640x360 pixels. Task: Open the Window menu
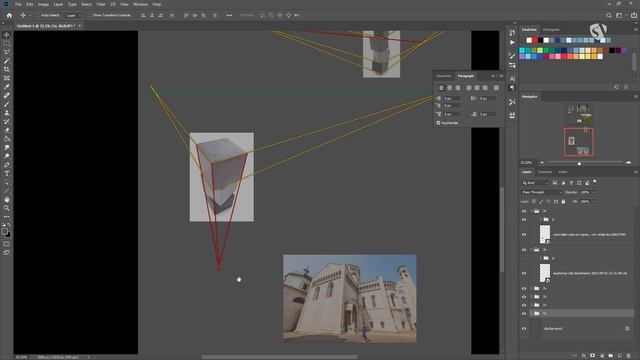[140, 4]
